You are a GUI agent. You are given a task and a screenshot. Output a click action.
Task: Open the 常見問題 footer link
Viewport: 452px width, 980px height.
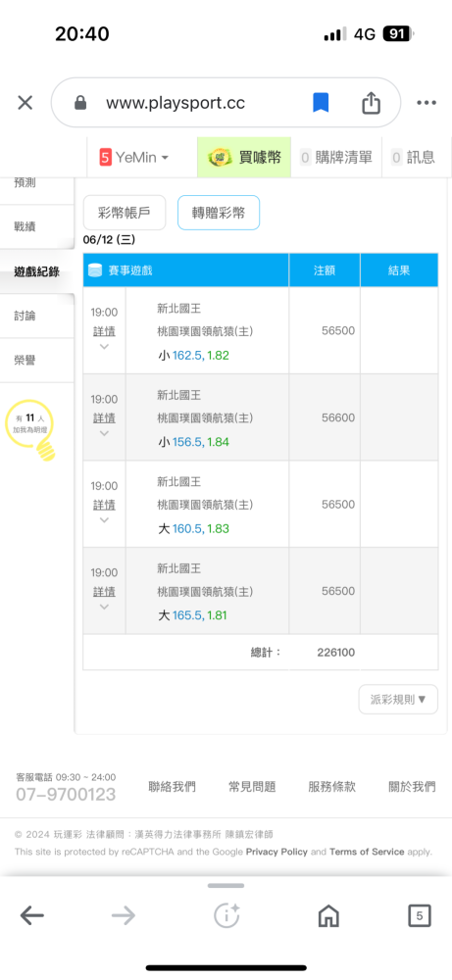point(252,787)
